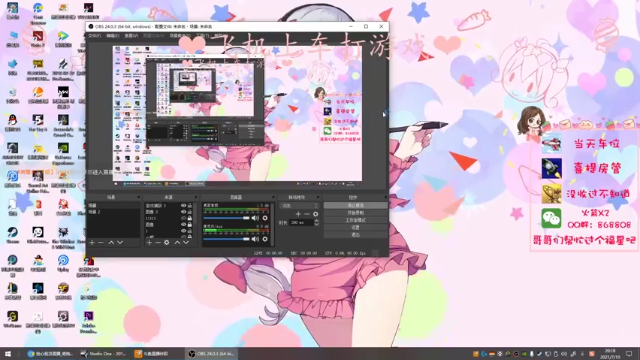Toggle visibility of source named 1
Viewport: 640px width, 360px height.
(x=183, y=231)
